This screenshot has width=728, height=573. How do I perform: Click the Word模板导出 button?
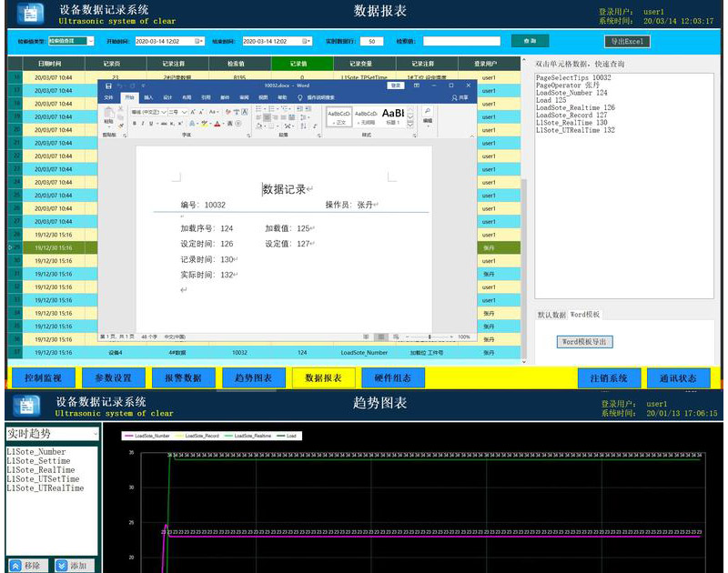(585, 342)
